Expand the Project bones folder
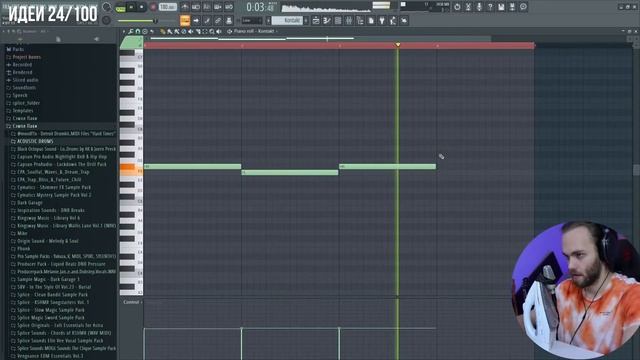 pos(24,57)
